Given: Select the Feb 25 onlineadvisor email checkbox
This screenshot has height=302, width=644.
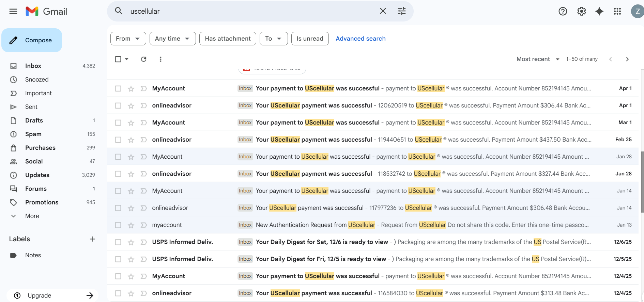Looking at the screenshot, I should click(118, 140).
